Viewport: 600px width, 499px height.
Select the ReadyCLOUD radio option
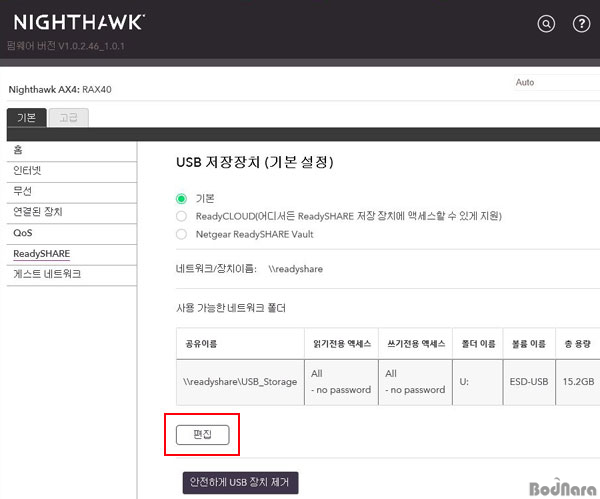coord(181,216)
